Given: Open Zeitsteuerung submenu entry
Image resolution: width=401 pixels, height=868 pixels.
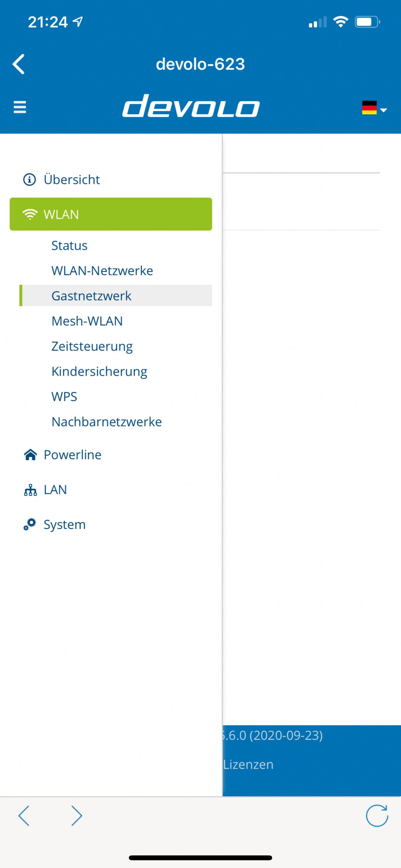Looking at the screenshot, I should pos(92,346).
